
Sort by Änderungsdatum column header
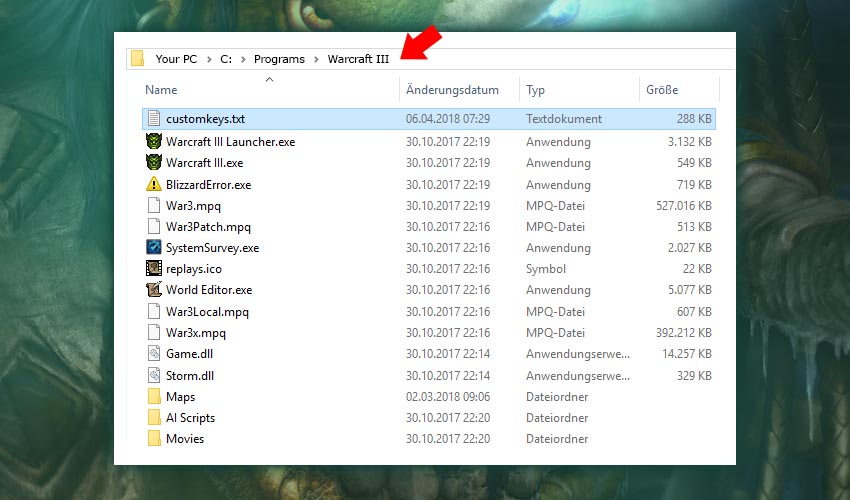coord(452,89)
